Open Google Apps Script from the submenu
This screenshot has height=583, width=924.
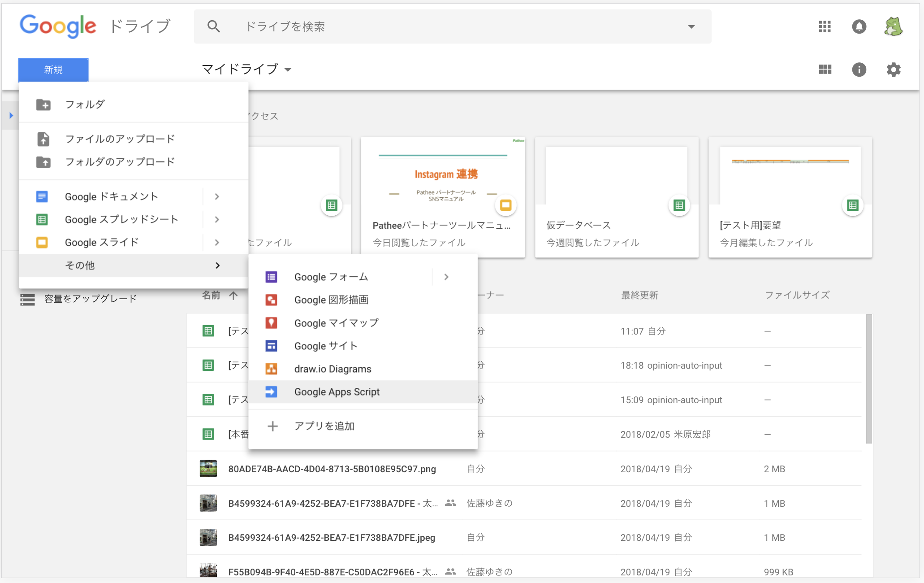tap(337, 392)
